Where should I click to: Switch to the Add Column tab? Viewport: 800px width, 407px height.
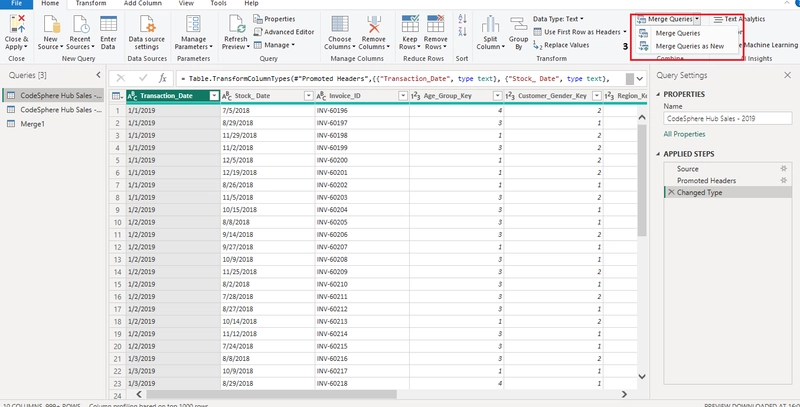(141, 3)
